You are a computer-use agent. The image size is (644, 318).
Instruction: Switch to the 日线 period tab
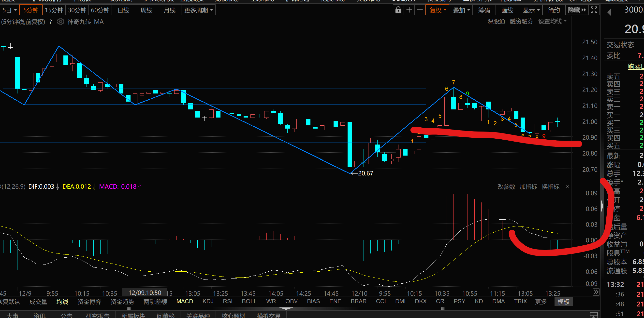[x=123, y=10]
